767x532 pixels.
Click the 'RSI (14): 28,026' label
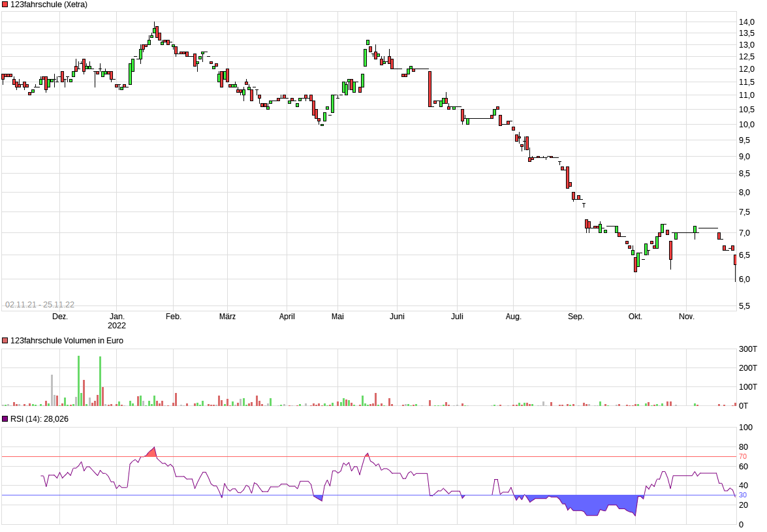coord(39,418)
